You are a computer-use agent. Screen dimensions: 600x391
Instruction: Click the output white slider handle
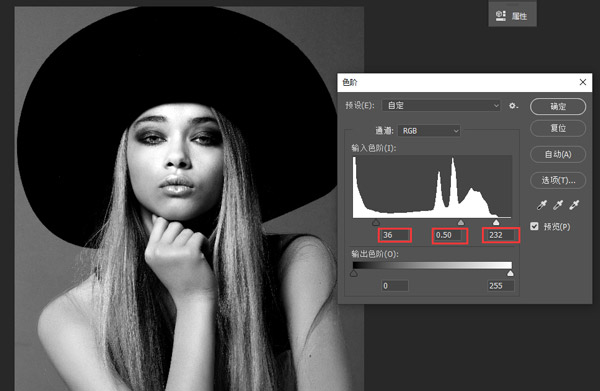(510, 273)
